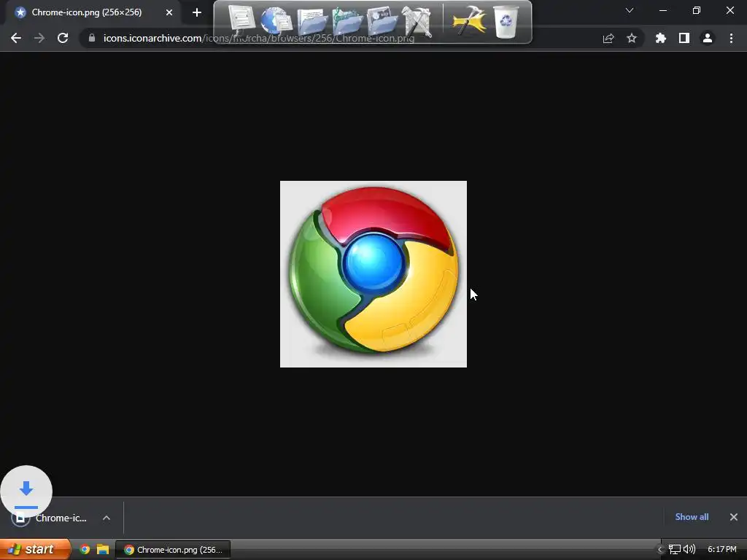747x560 pixels.
Task: Open the wrench and hammer tools dock icon
Action: coord(417,22)
